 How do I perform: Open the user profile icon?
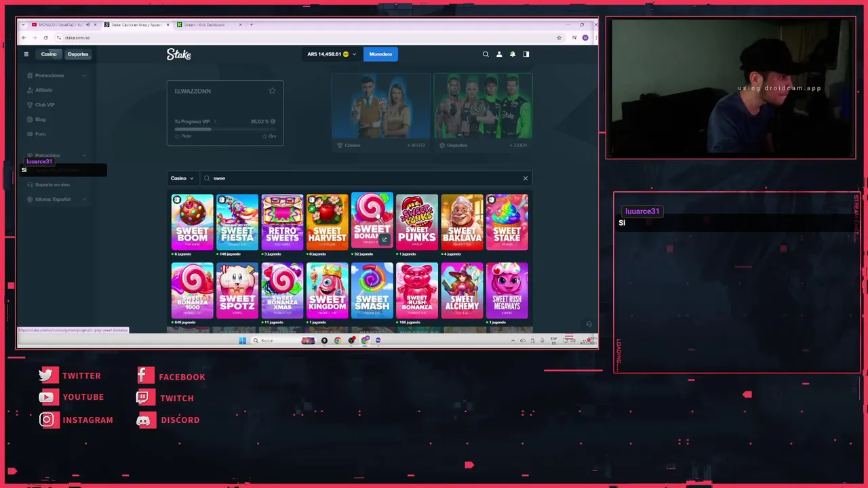click(499, 54)
